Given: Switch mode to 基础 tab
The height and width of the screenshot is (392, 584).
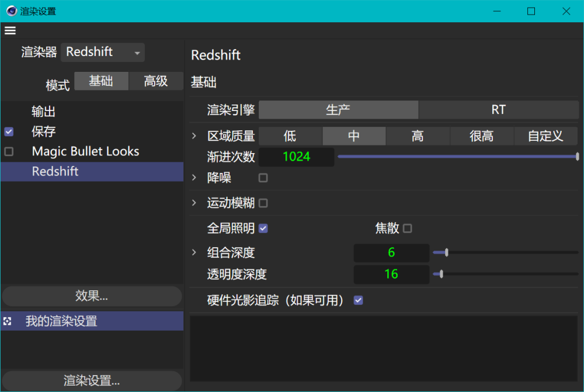Looking at the screenshot, I should pyautogui.click(x=101, y=81).
